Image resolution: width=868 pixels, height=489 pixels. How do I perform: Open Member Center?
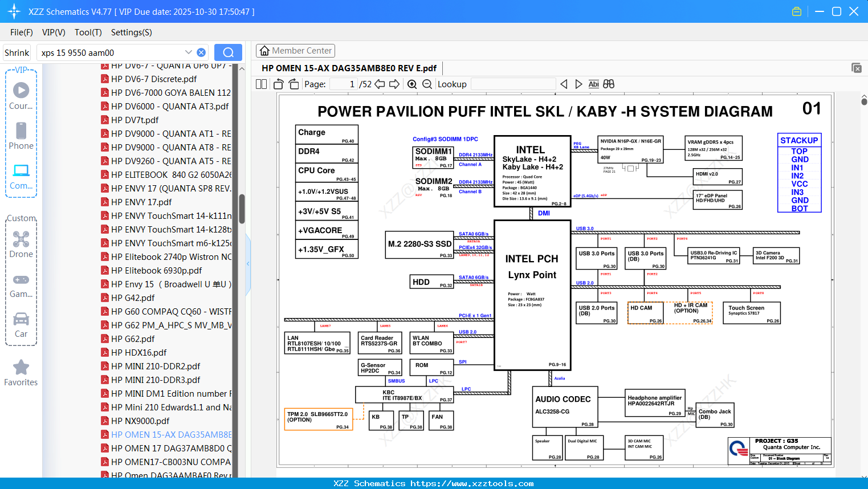tap(295, 51)
